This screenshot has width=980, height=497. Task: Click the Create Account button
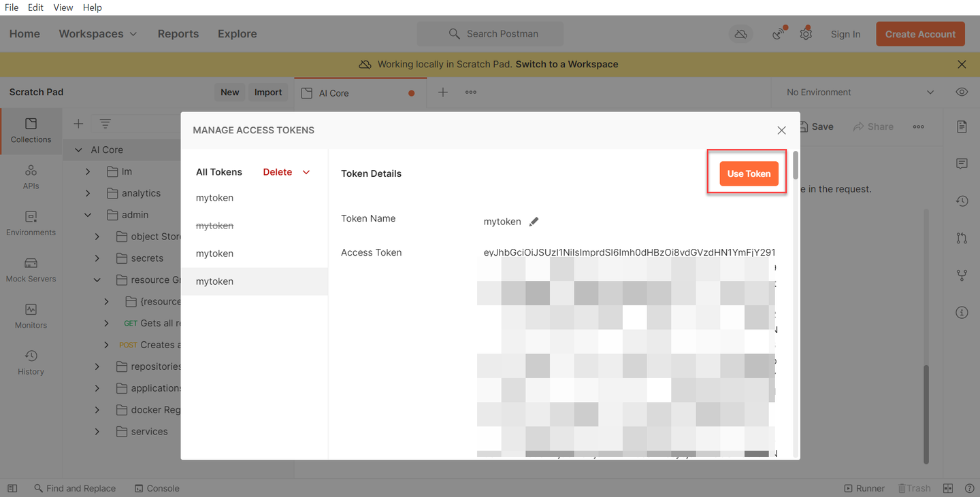tap(920, 34)
